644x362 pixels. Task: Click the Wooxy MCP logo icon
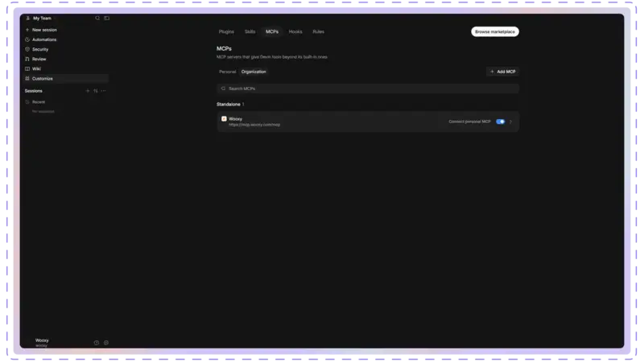[x=224, y=118]
